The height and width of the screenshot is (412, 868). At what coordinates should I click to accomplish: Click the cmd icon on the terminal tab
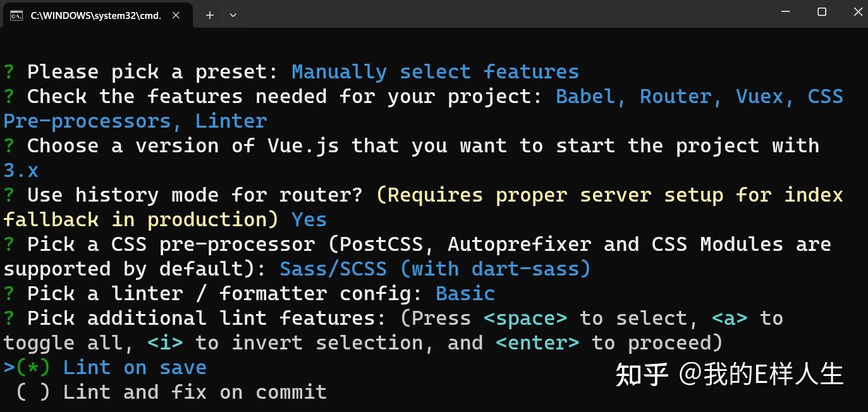pyautogui.click(x=17, y=16)
